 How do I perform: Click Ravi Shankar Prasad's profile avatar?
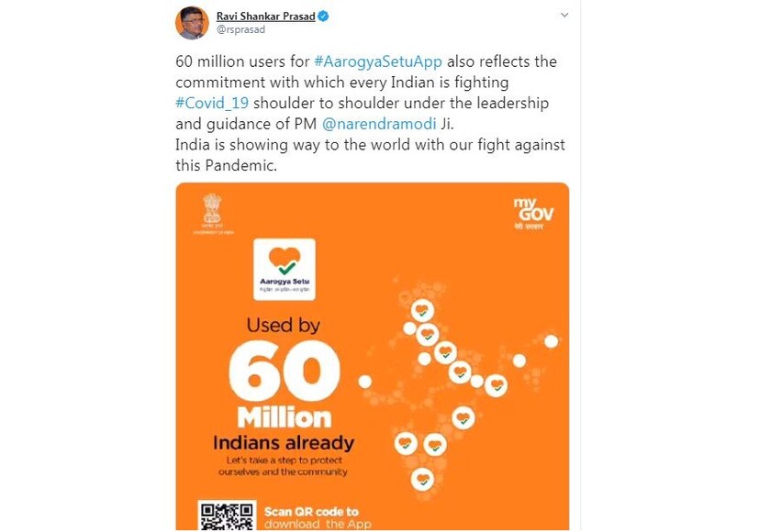[192, 23]
